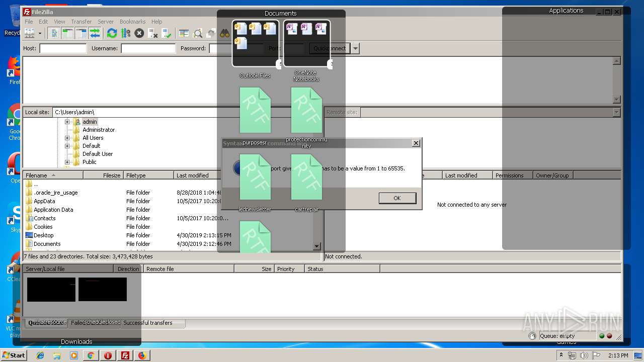Open the Remote site path dropdown
This screenshot has width=644, height=362.
coord(617,112)
